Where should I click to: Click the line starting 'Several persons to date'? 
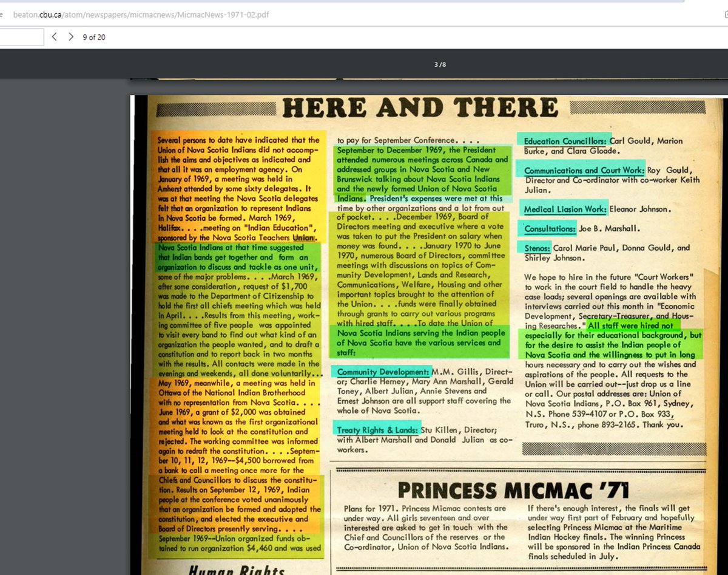coord(238,140)
